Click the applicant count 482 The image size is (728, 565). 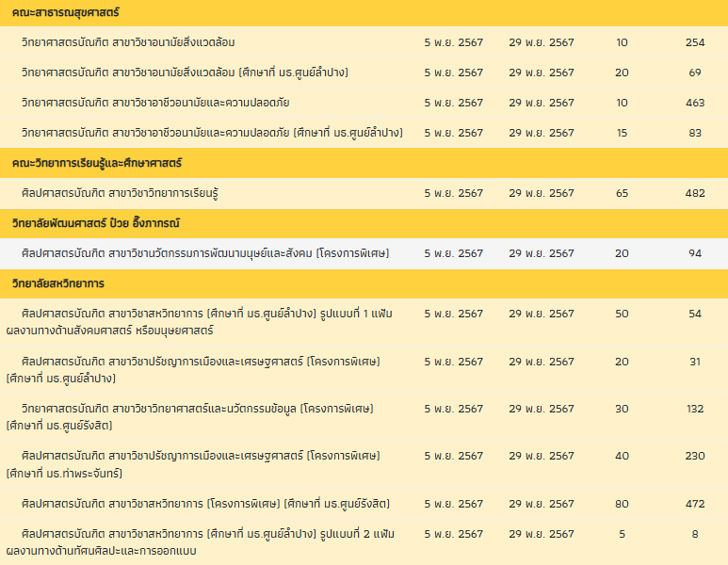click(x=695, y=193)
